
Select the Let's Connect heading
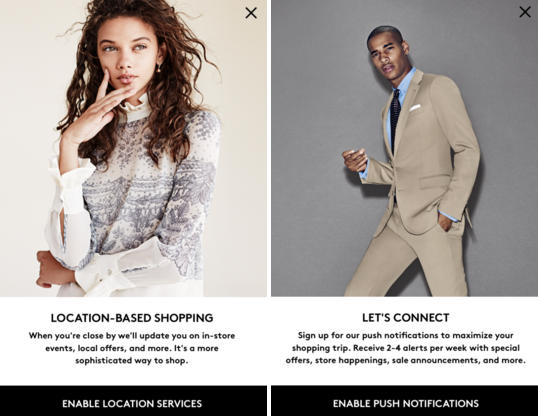406,318
